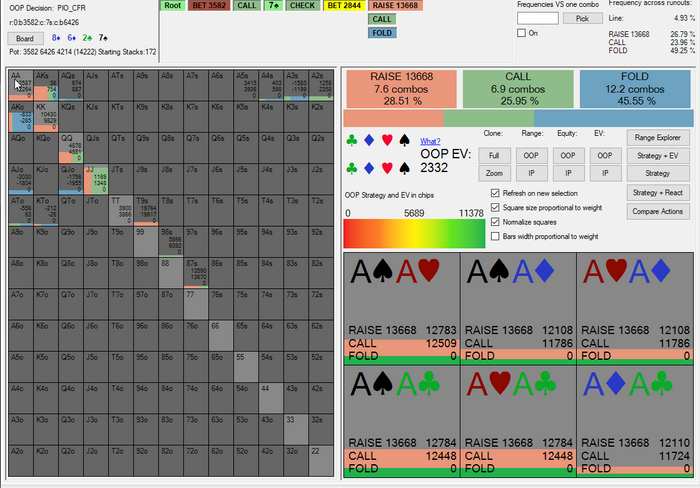Select the 87s cell in the range grid
This screenshot has width=700, height=488.
tap(196, 273)
